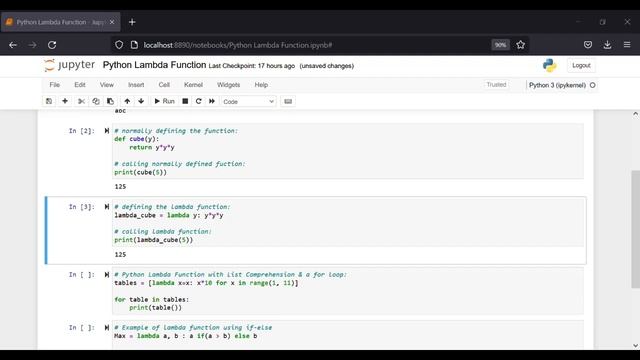The height and width of the screenshot is (360, 640).
Task: Move selected cell down with the arrow icon
Action: tap(141, 101)
